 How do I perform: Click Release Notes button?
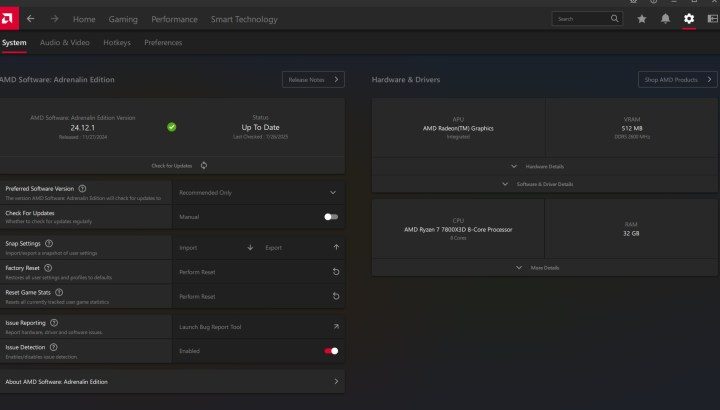pyautogui.click(x=313, y=80)
